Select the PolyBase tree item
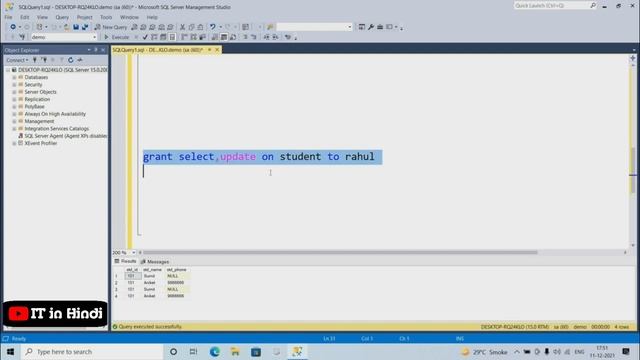This screenshot has height=360, width=640. [x=35, y=107]
